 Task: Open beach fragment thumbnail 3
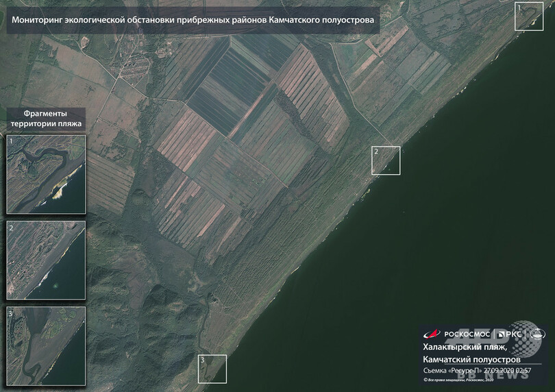click(x=47, y=345)
